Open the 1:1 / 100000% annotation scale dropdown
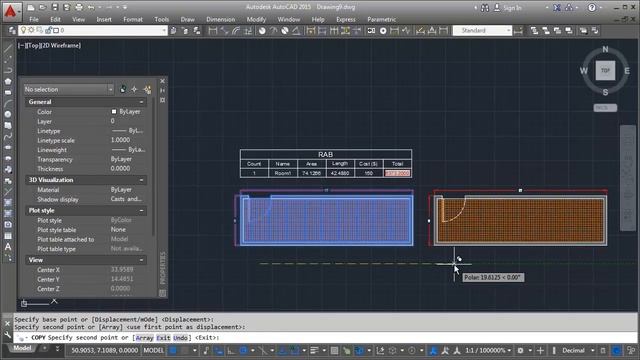This screenshot has width=640, height=360. [488, 350]
